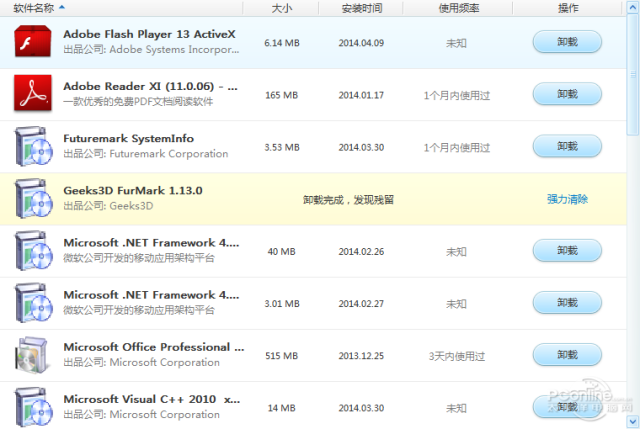Select the Geeks3D FurMark 1.13.0 title

[x=133, y=191]
